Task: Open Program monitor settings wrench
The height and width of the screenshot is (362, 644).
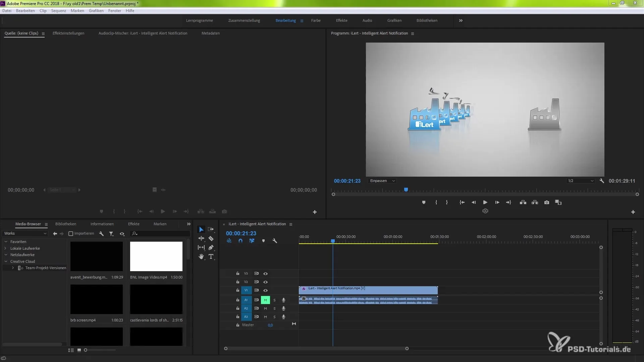Action: [602, 181]
